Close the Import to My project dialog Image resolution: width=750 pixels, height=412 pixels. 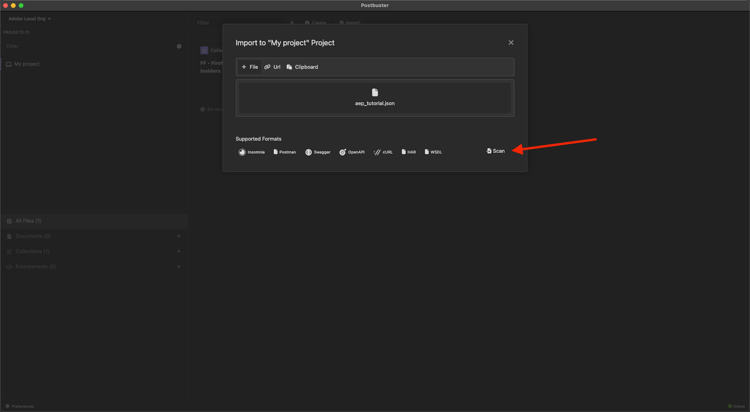[511, 43]
